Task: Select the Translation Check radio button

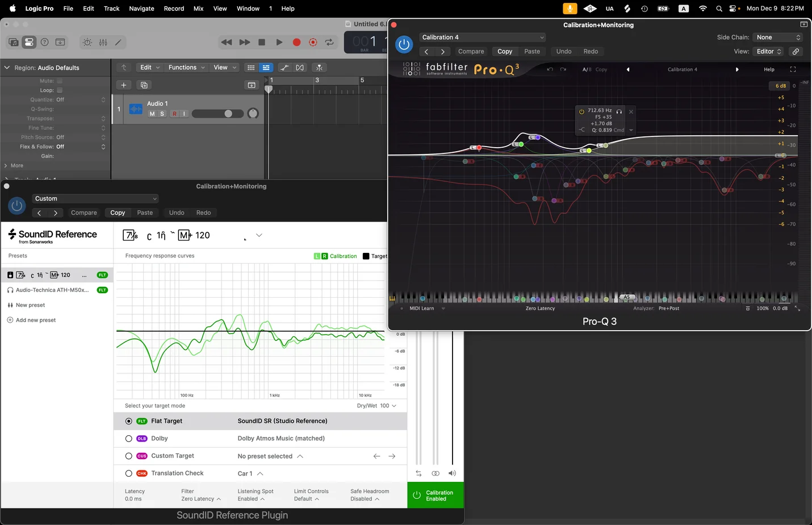Action: coord(128,473)
